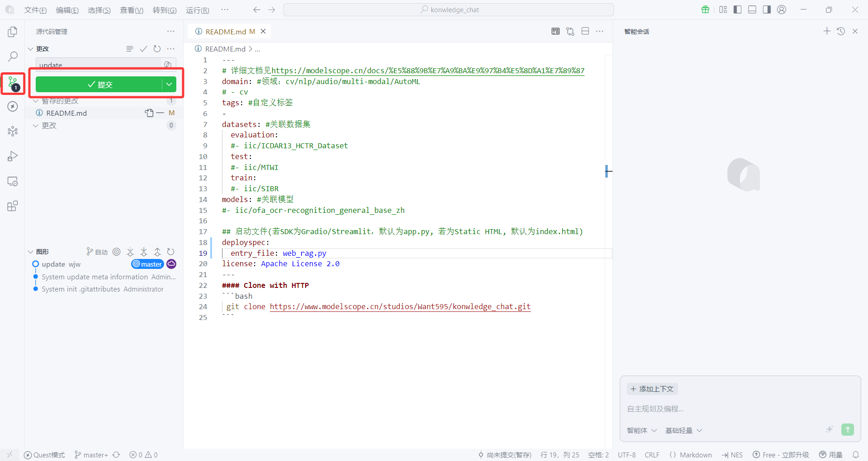Open the git clone URL on line 24

tap(400, 306)
